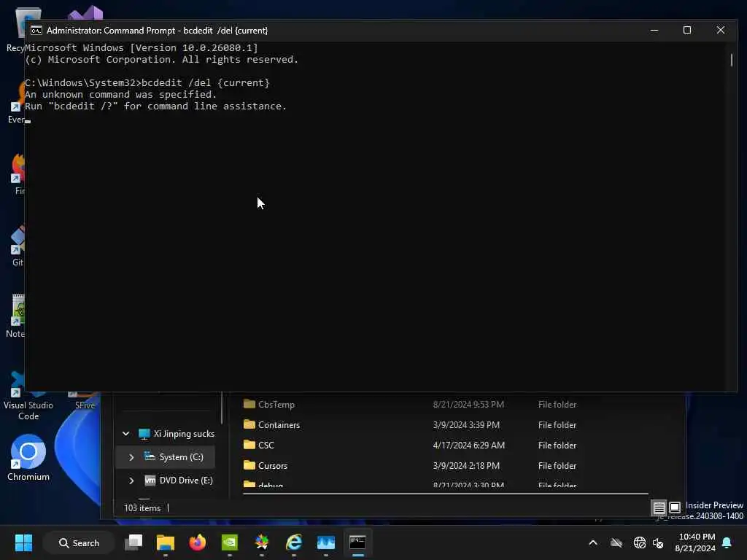The image size is (747, 560).
Task: Open Internet Explorer from the taskbar
Action: (293, 542)
